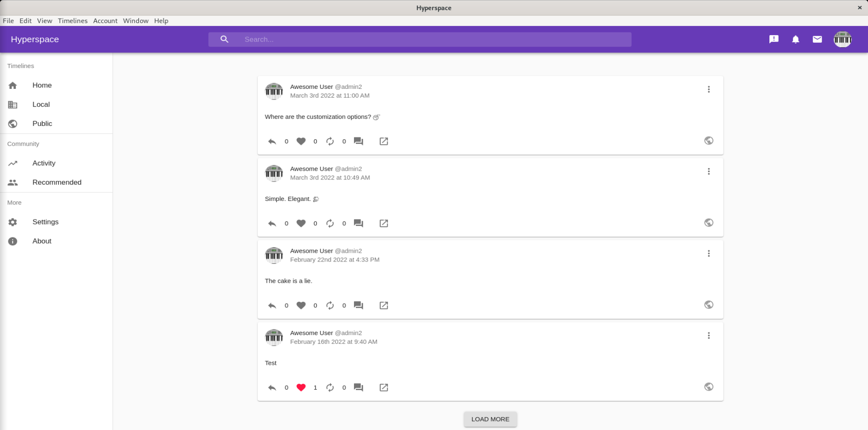Image resolution: width=868 pixels, height=430 pixels.
Task: Unfavorite the 'Test' post
Action: (x=301, y=387)
